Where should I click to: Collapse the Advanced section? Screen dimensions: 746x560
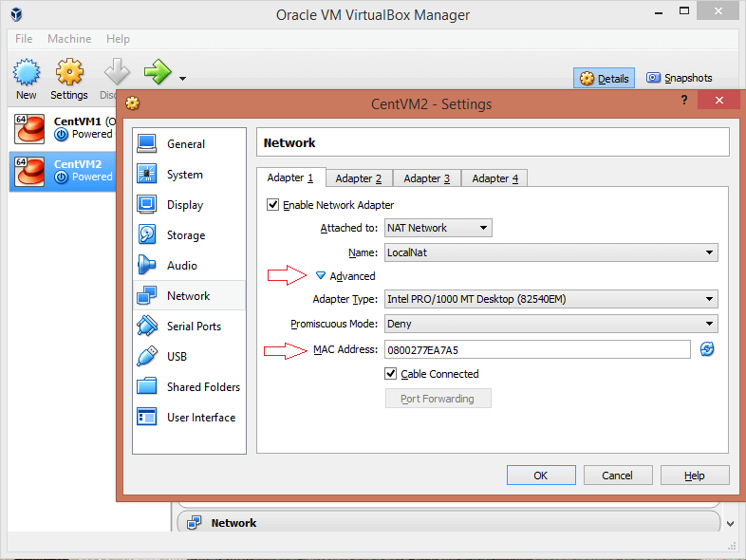321,276
